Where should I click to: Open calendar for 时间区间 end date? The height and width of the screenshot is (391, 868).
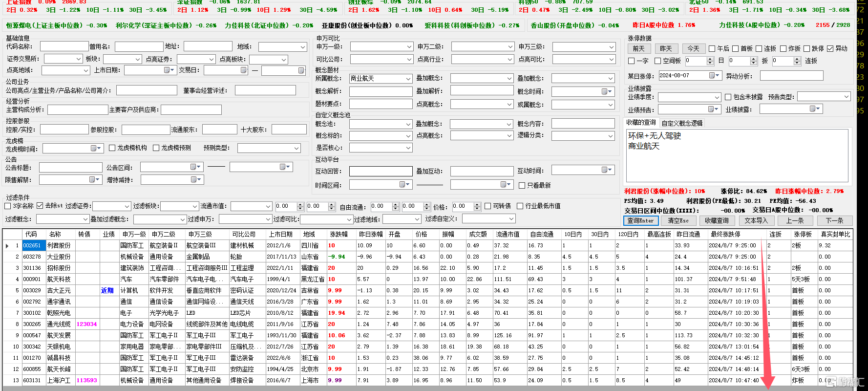(506, 185)
